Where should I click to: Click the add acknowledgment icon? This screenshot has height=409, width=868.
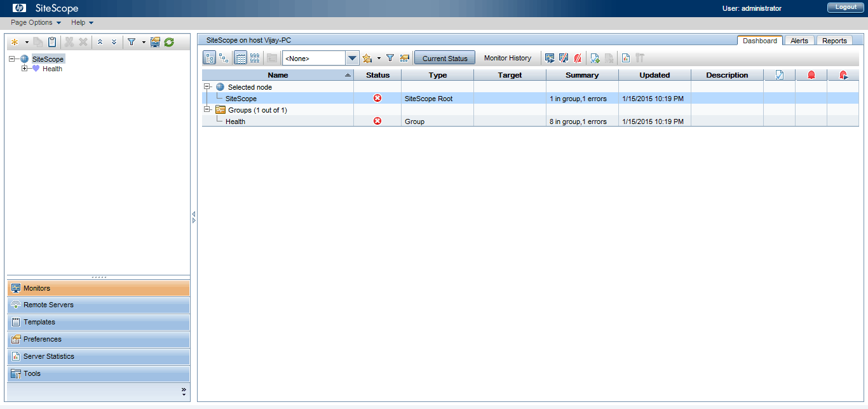[595, 58]
